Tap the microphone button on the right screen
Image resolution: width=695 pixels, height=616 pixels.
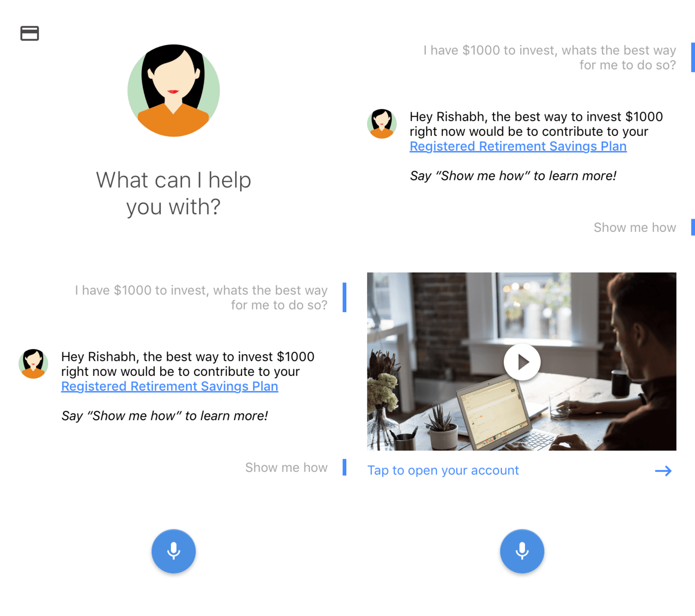pos(522,551)
